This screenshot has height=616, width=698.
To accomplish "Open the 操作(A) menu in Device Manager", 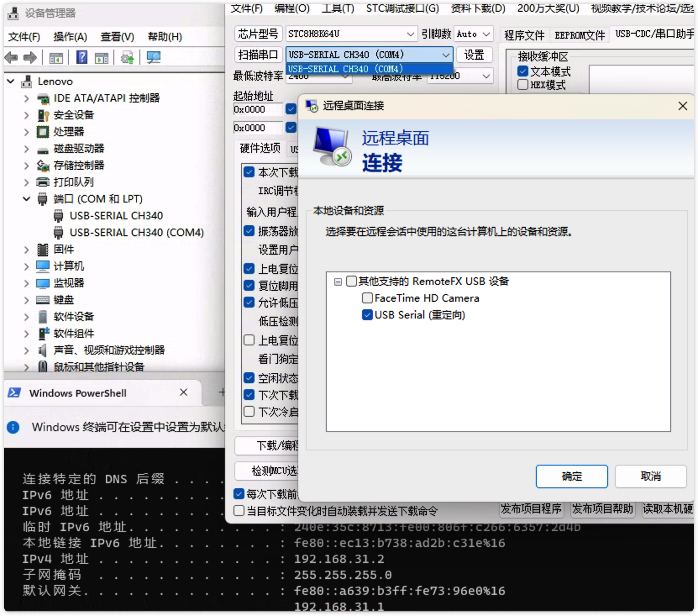I will [70, 37].
